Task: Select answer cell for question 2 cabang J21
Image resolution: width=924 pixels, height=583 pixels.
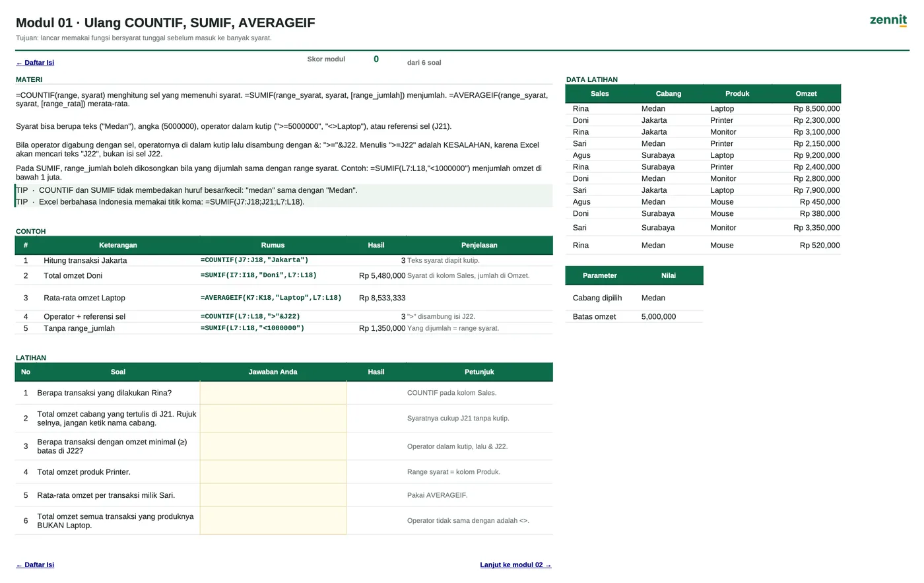Action: (273, 419)
